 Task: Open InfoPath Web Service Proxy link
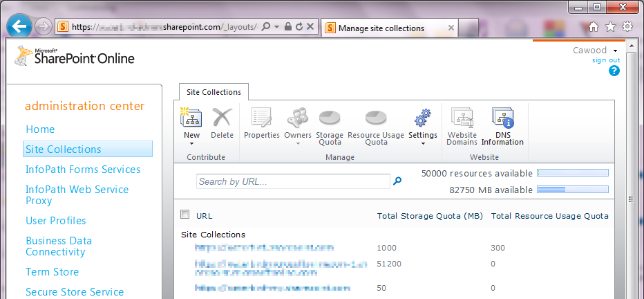[77, 195]
